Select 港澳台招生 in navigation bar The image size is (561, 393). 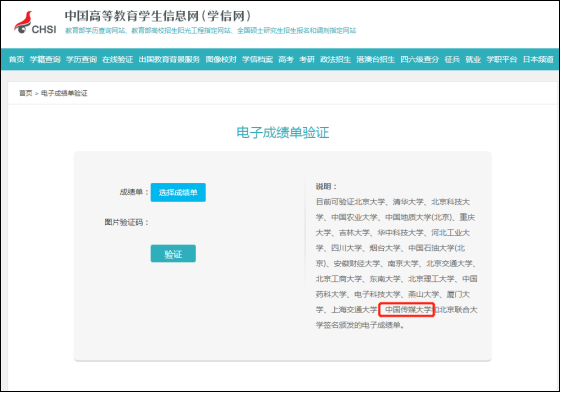click(375, 59)
